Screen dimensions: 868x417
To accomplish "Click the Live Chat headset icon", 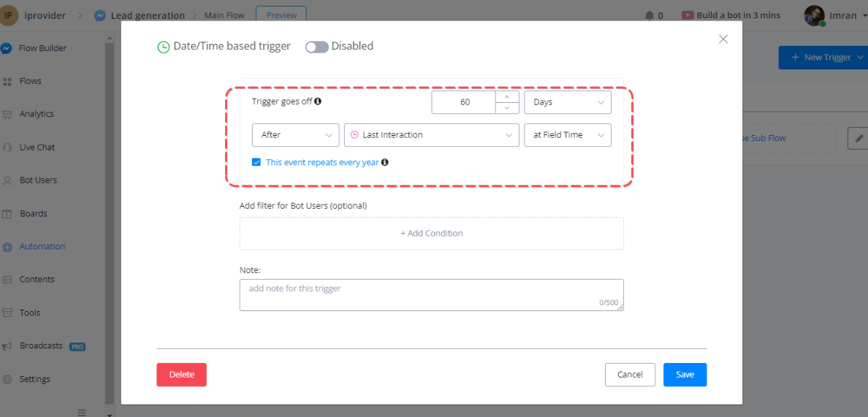I will pos(7,147).
